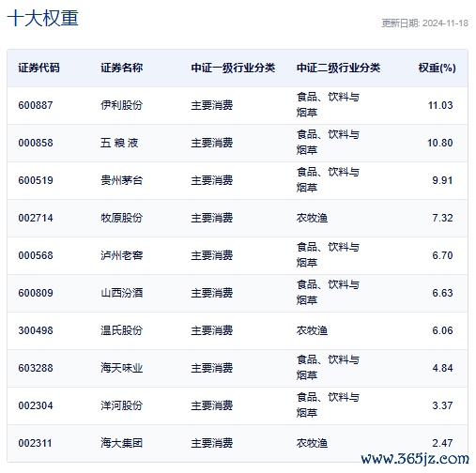Open stock code 600519
The width and height of the screenshot is (476, 473).
click(x=36, y=180)
